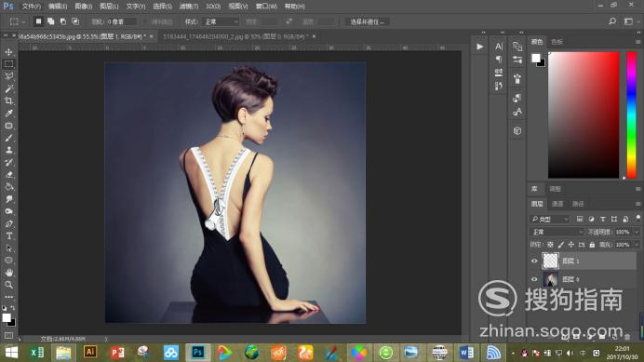This screenshot has height=362, width=644.
Task: Select the Crop tool
Action: [8, 101]
